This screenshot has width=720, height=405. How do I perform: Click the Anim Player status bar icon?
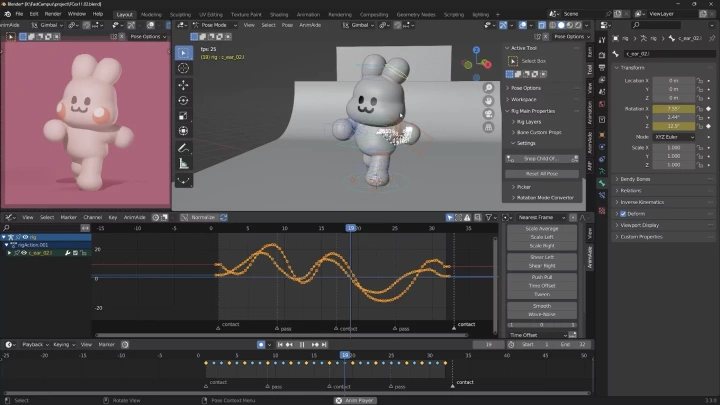[x=339, y=400]
